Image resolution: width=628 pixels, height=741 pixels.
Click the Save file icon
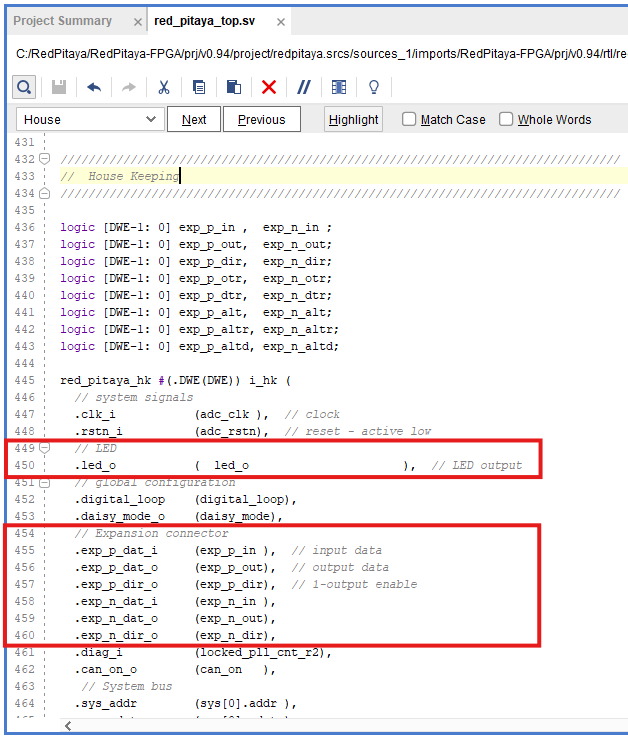pyautogui.click(x=59, y=87)
